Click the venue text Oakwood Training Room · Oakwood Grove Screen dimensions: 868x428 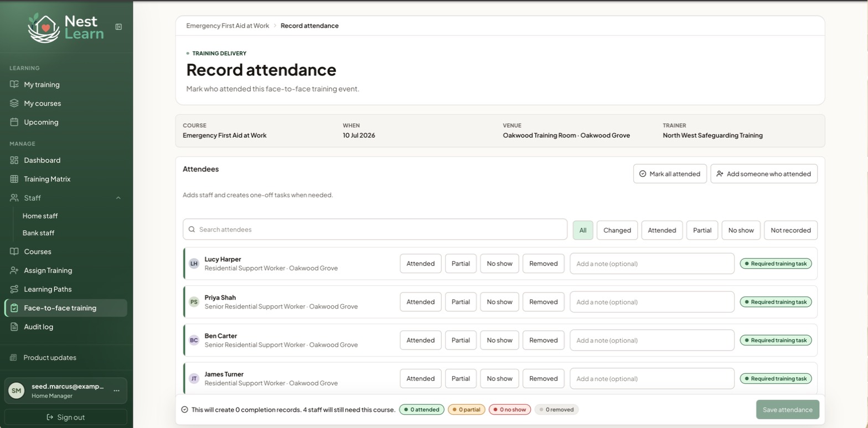coord(566,135)
